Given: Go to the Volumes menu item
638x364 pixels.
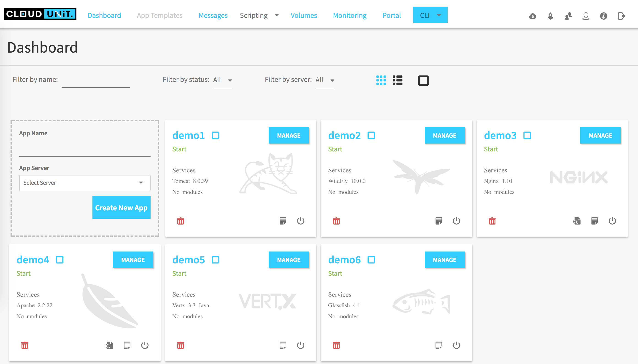Looking at the screenshot, I should pos(303,16).
